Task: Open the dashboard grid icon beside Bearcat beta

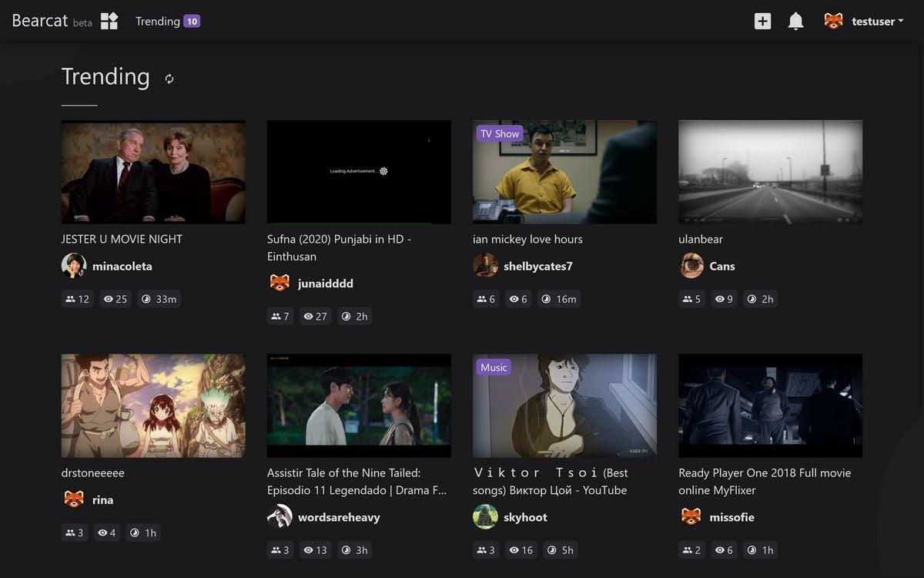Action: 109,21
